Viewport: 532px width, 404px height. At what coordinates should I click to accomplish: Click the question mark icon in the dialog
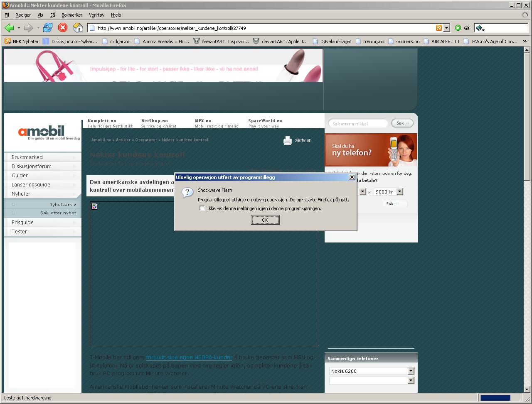click(187, 192)
